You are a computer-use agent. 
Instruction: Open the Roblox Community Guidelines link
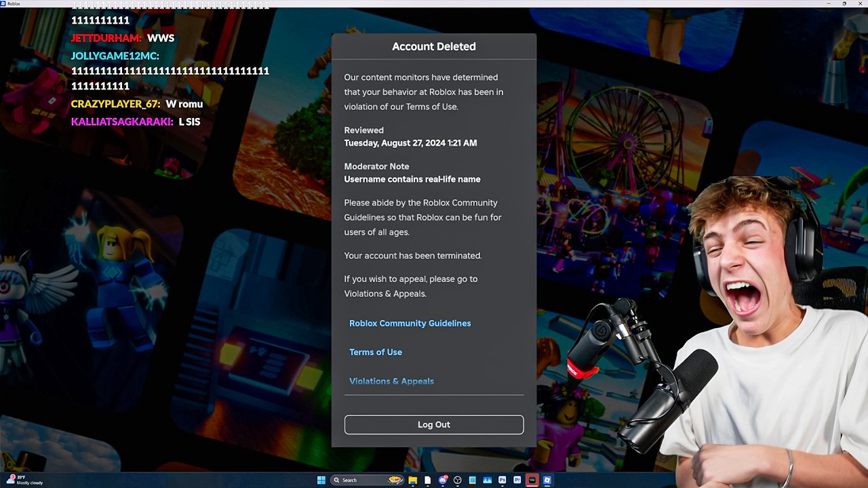pos(410,323)
